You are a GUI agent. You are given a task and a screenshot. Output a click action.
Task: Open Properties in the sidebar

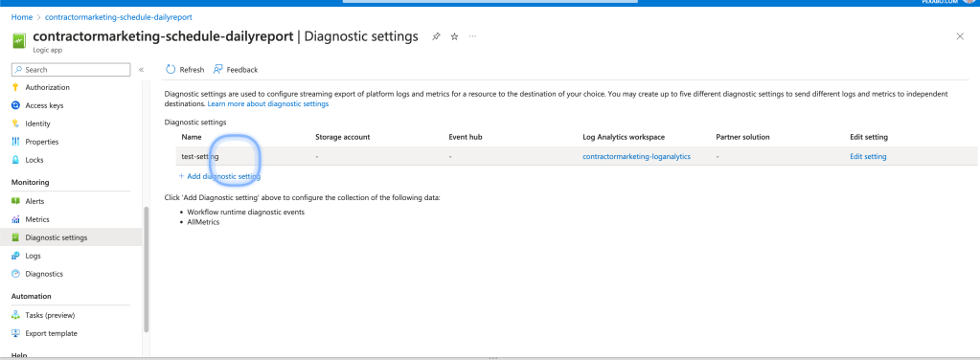click(42, 142)
